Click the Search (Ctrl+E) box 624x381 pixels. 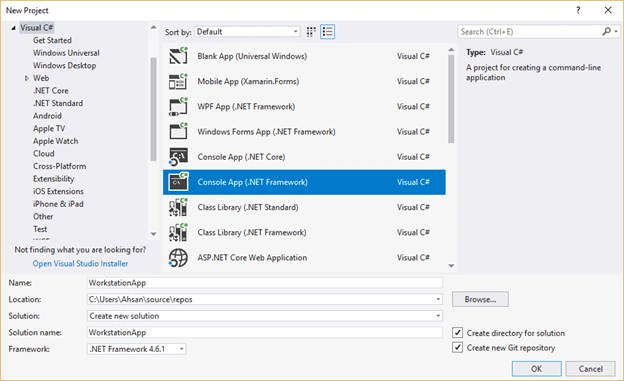coord(530,31)
